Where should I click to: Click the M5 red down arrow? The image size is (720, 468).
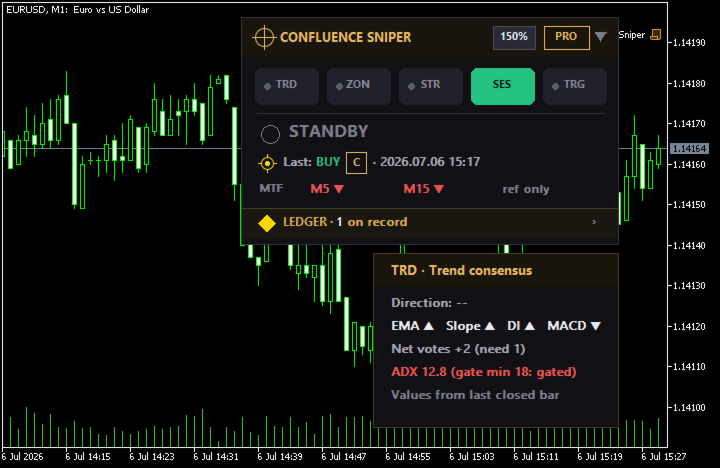click(x=339, y=189)
